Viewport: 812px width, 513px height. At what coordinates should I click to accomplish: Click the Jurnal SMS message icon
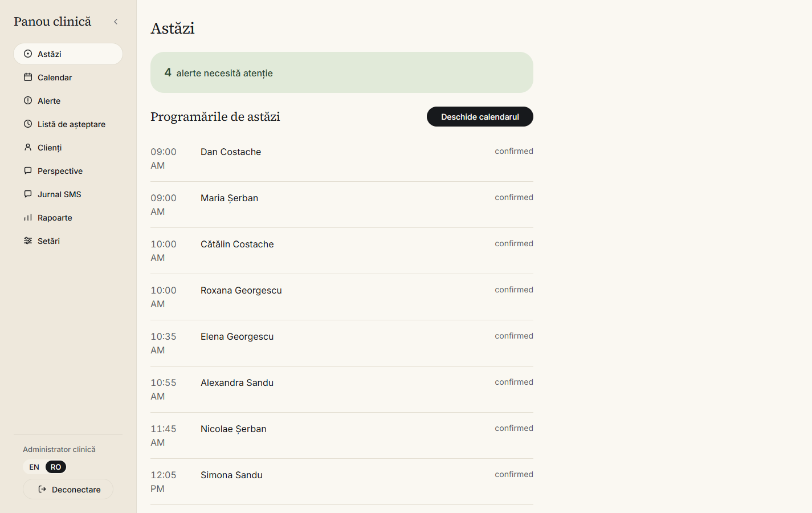pyautogui.click(x=28, y=194)
